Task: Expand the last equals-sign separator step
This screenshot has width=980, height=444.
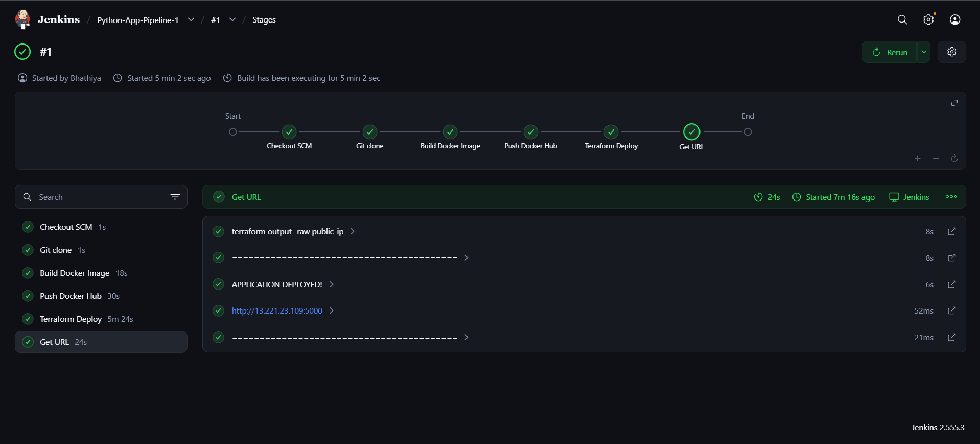Action: click(466, 337)
